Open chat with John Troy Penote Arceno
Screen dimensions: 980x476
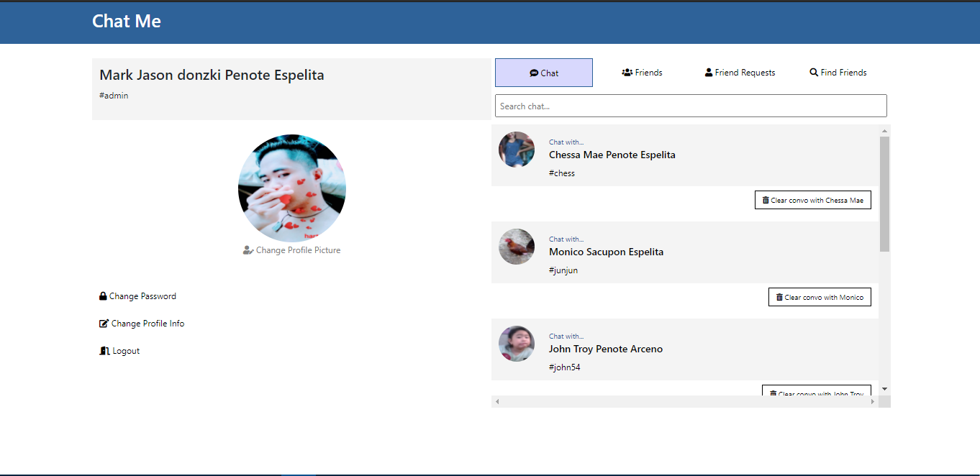605,349
